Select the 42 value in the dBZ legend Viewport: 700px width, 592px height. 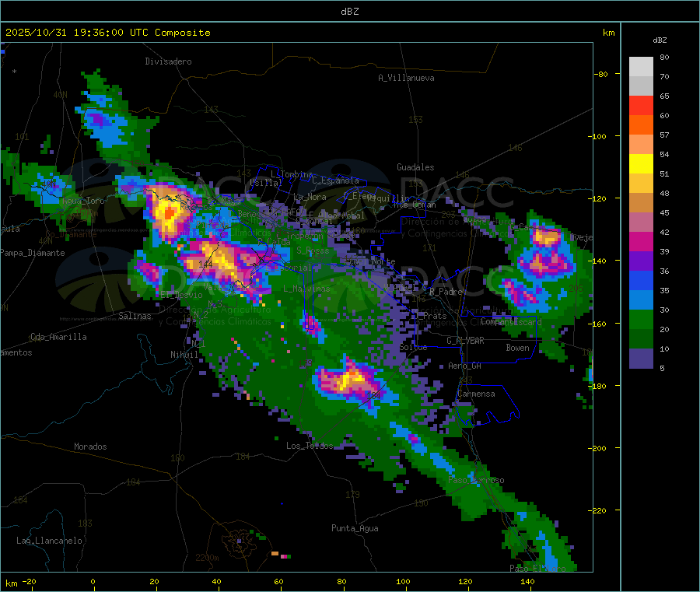pos(664,232)
